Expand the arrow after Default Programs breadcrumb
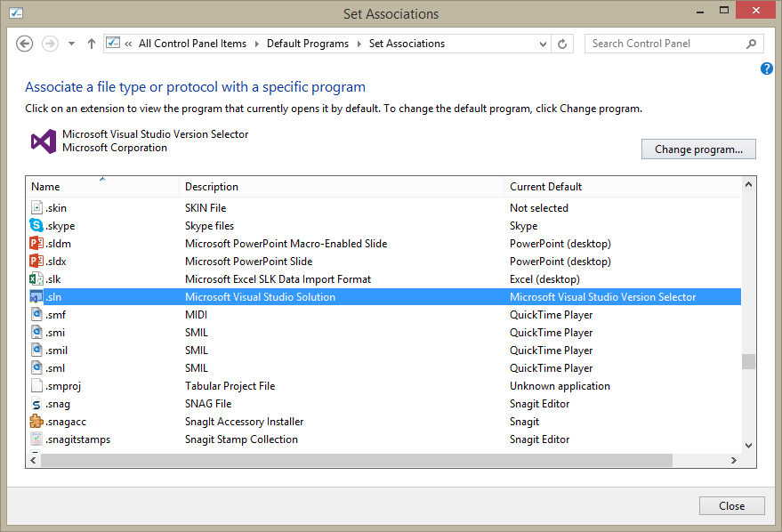The image size is (782, 532). coord(359,44)
